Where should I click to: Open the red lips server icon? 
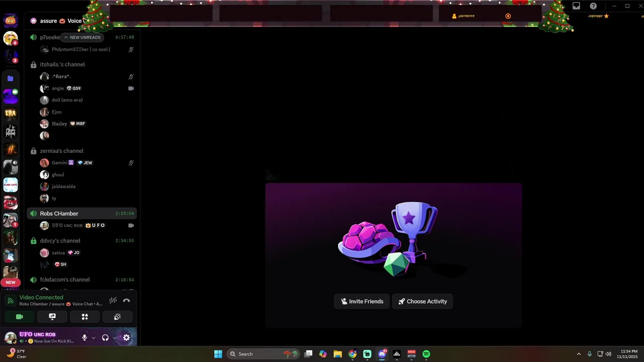coord(11,203)
